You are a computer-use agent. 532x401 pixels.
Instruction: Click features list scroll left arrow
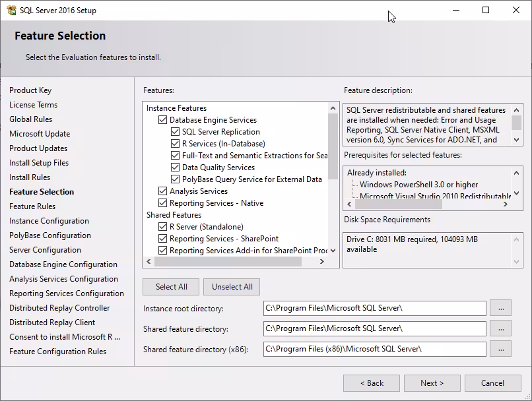[149, 261]
